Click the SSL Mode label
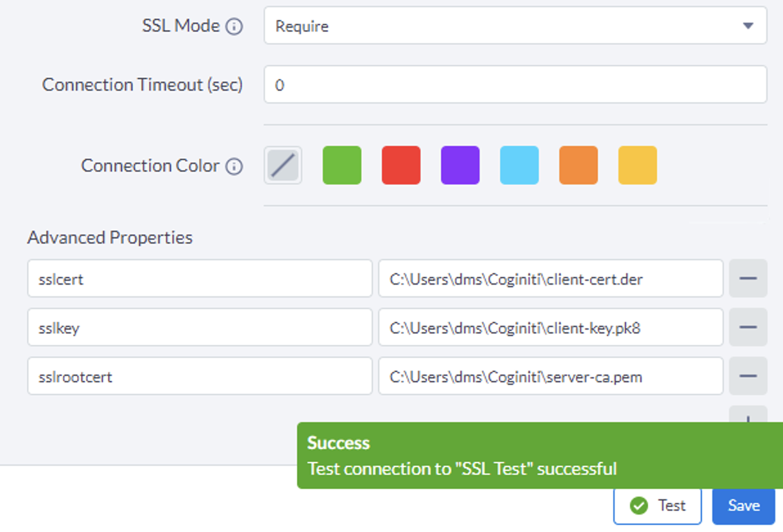This screenshot has height=532, width=783. [181, 26]
